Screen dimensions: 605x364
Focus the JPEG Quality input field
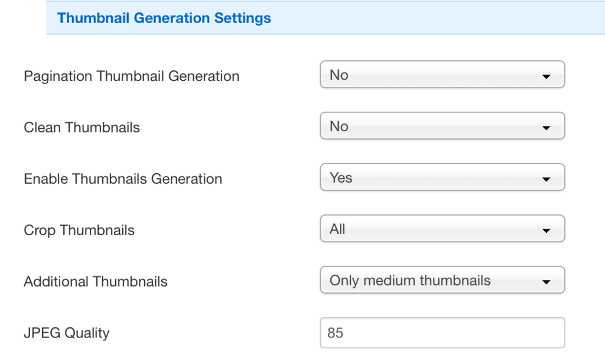coord(442,333)
